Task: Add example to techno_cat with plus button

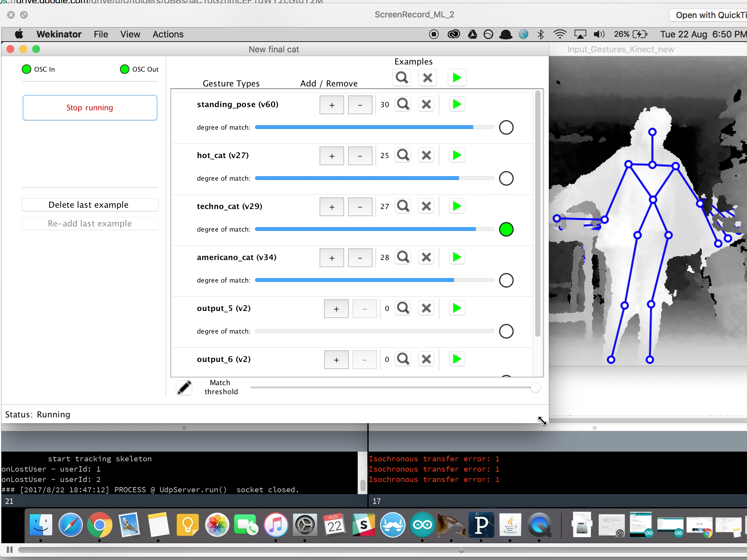Action: [x=332, y=207]
